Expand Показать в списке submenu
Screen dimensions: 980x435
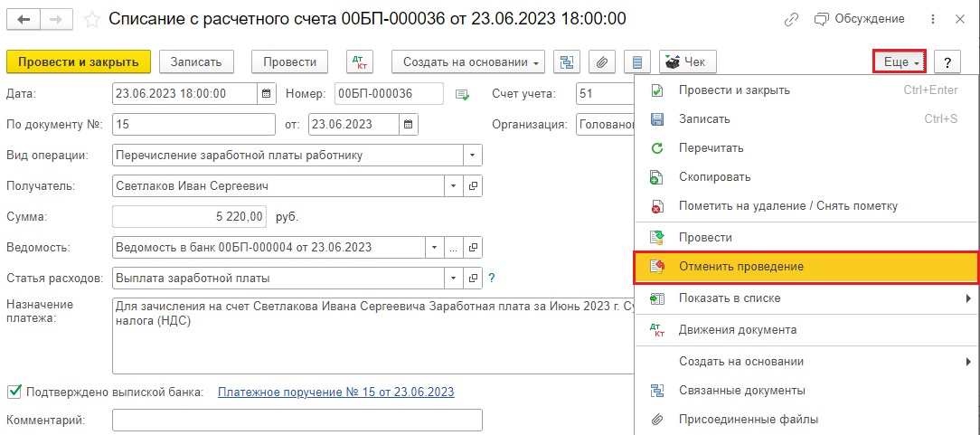tap(807, 298)
